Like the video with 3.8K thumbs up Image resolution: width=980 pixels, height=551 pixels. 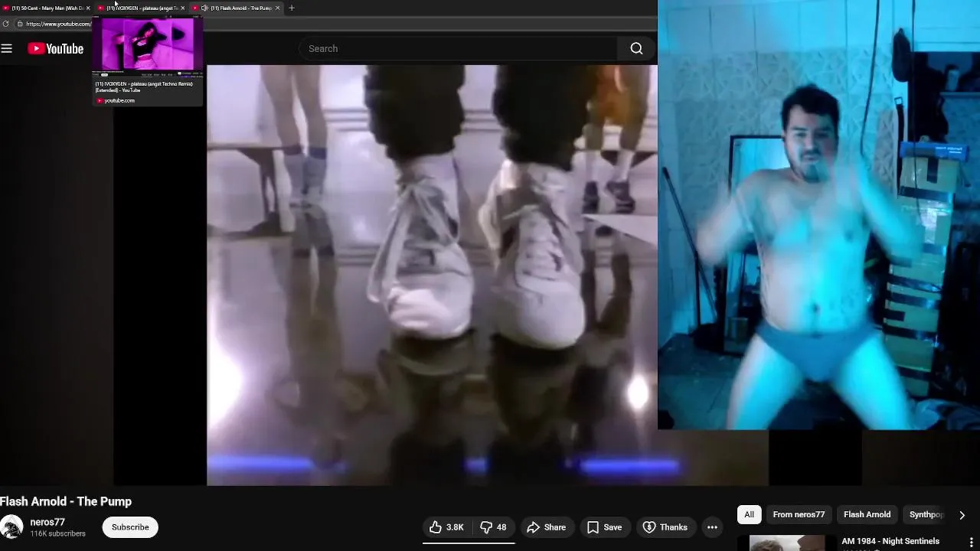tap(446, 527)
